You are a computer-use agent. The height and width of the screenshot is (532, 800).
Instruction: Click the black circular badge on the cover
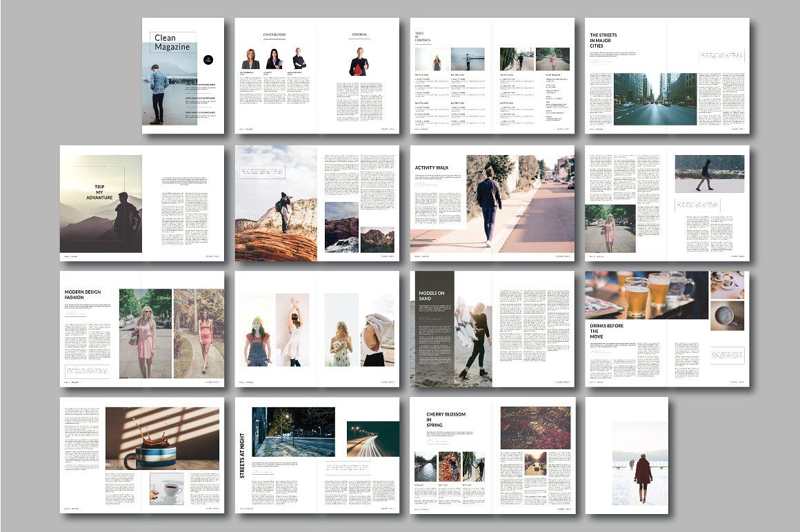[208, 61]
